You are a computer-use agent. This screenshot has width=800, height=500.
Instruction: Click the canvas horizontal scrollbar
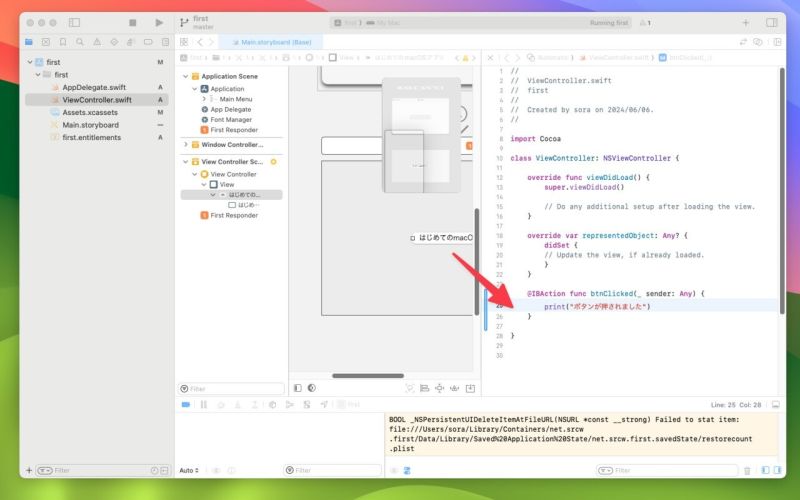[x=368, y=376]
